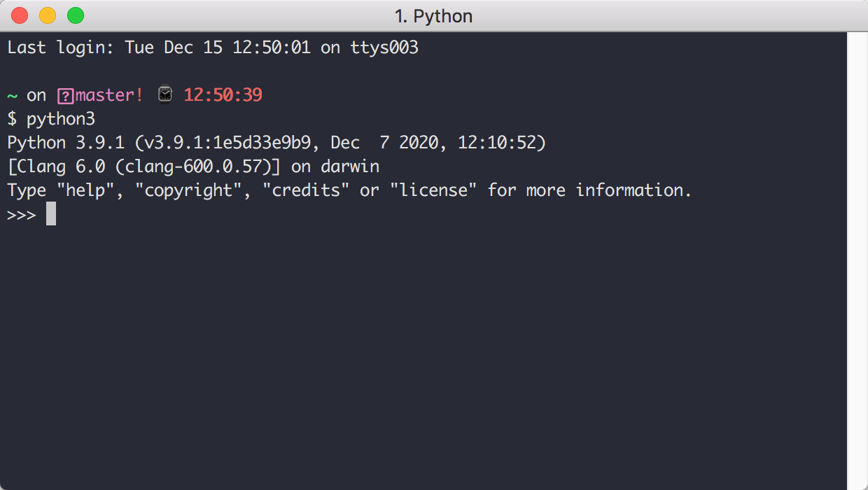Screen dimensions: 868x490
Task: Click the red 12:50:39 timestamp
Action: point(223,95)
